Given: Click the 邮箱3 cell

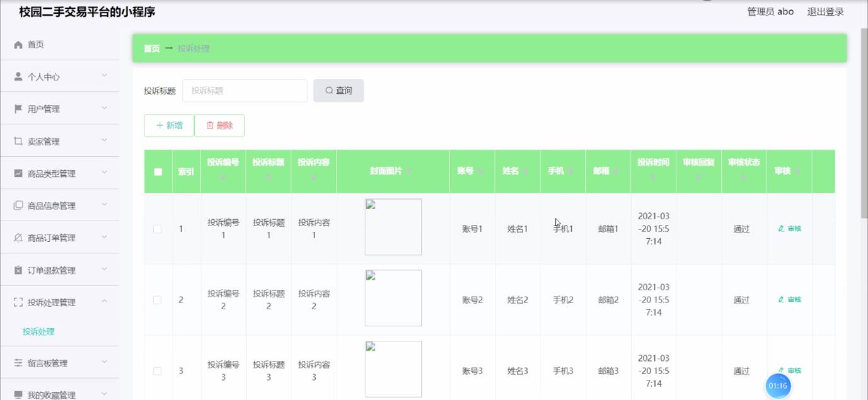Looking at the screenshot, I should 608,372.
